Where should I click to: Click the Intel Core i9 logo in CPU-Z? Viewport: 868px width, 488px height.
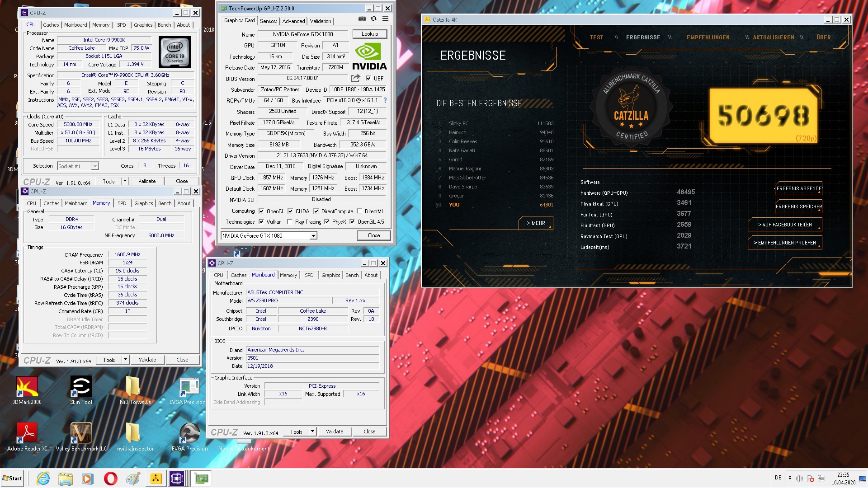175,52
